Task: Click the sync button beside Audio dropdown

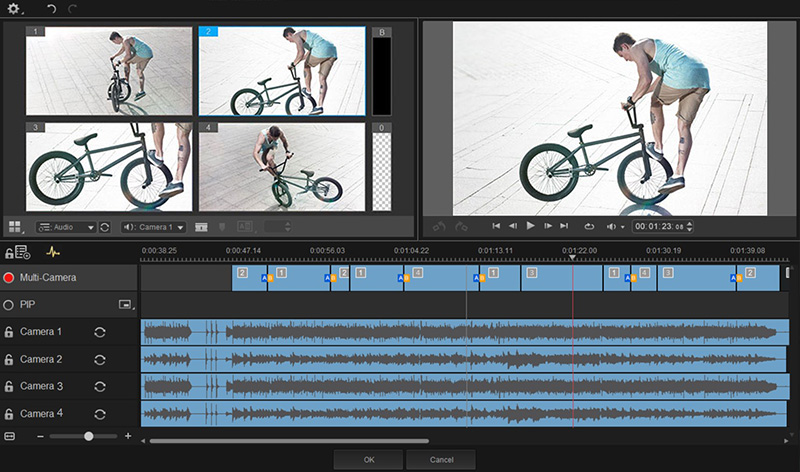Action: (105, 227)
